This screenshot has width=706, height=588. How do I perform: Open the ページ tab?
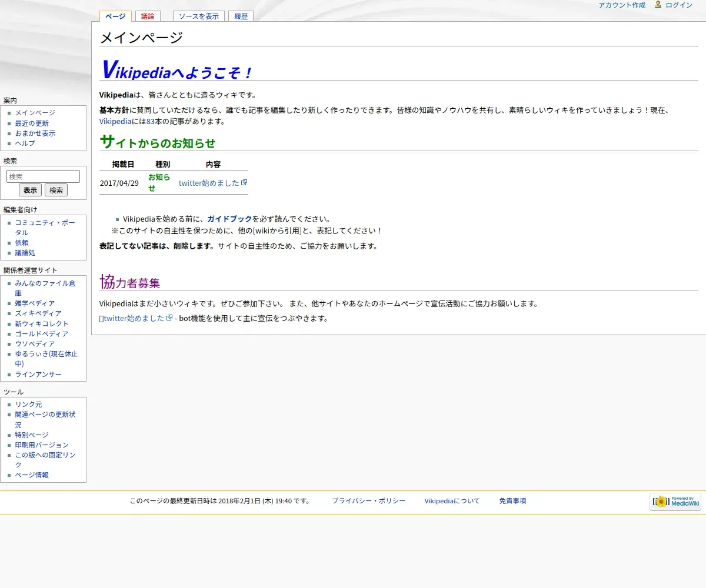tap(115, 16)
